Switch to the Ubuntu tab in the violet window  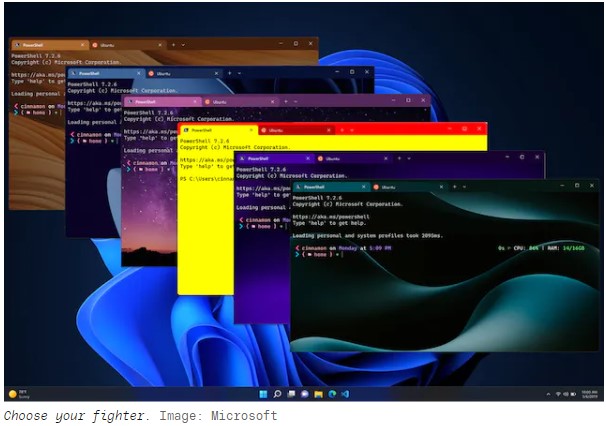352,158
